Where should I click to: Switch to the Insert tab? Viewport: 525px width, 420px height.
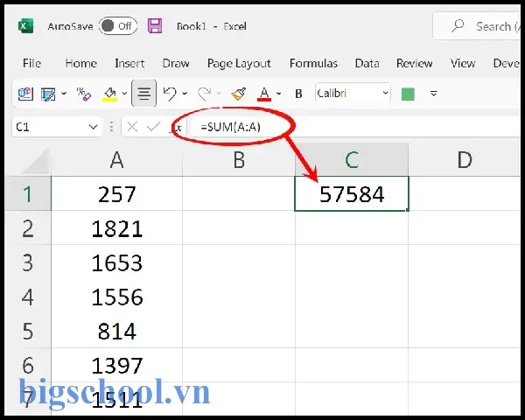pyautogui.click(x=129, y=63)
